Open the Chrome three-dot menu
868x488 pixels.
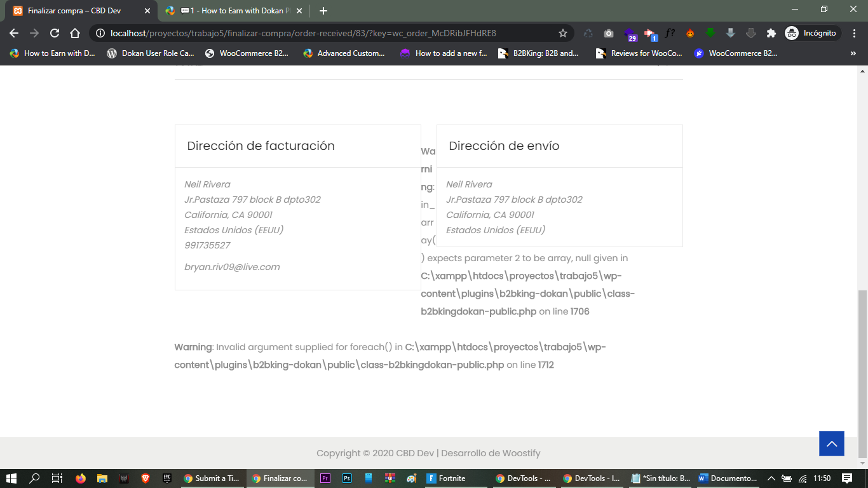(x=854, y=33)
